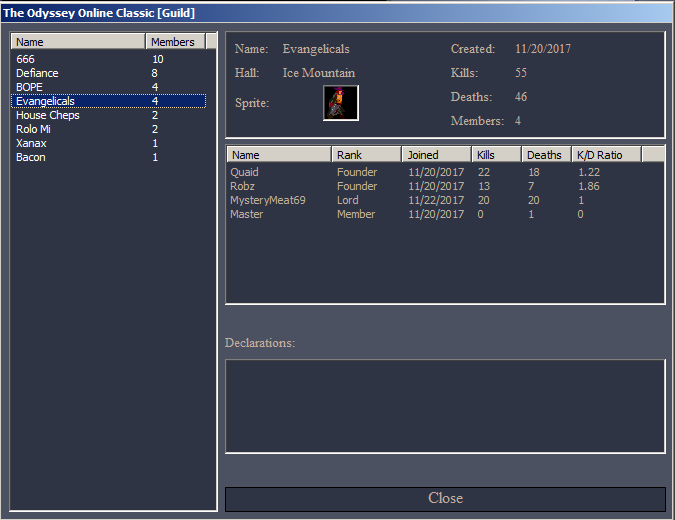Select member MysteryMeat69 in roster
675x520 pixels.
click(267, 200)
